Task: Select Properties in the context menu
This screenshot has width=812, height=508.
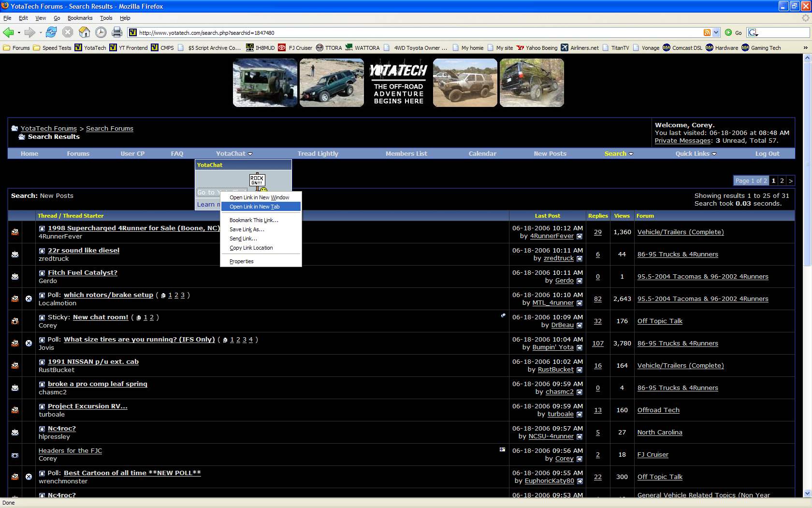Action: point(261,261)
